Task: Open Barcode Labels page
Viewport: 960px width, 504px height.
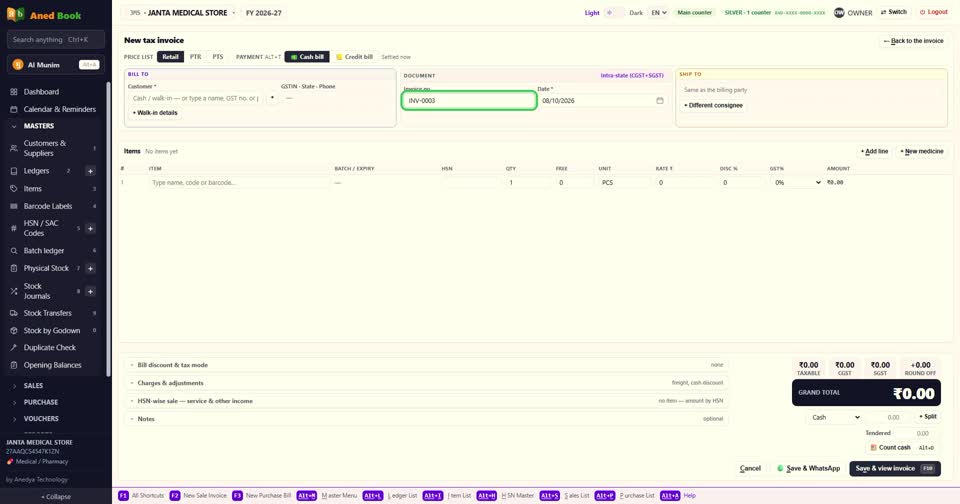Action: pyautogui.click(x=48, y=206)
